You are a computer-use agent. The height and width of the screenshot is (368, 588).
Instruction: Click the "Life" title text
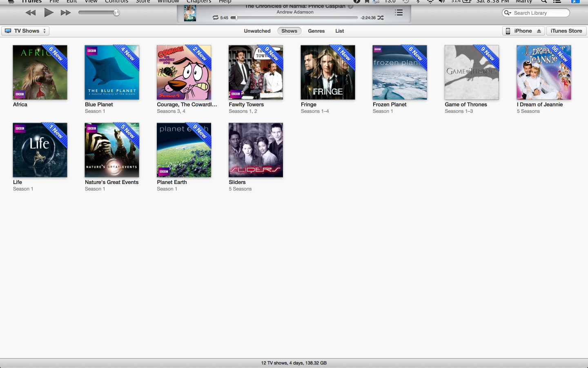click(x=18, y=182)
